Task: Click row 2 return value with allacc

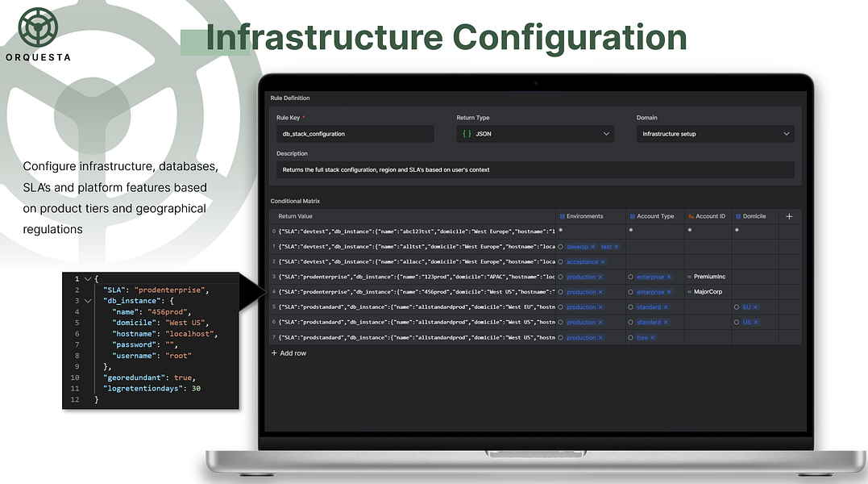Action: tap(417, 262)
